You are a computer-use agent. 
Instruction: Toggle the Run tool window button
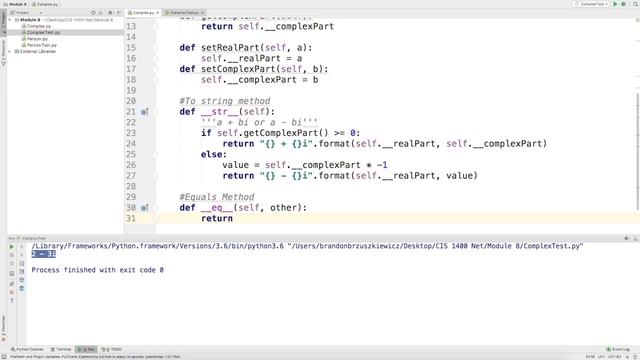pyautogui.click(x=86, y=349)
